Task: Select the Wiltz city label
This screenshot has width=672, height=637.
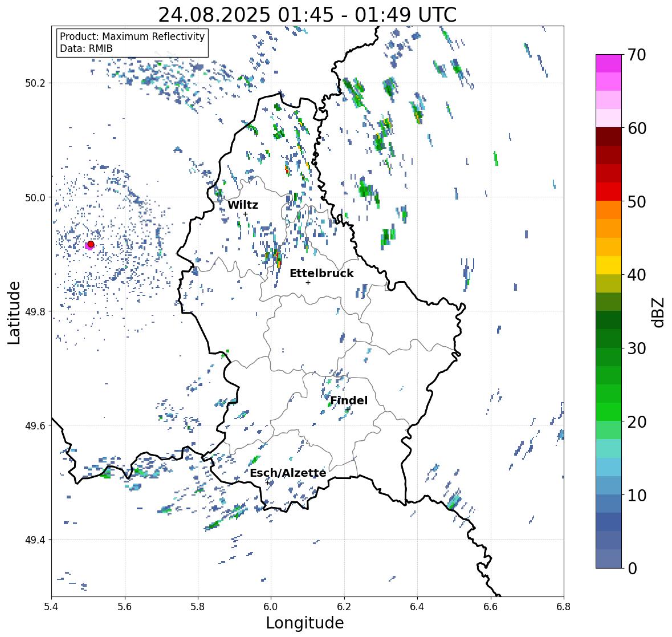Action: tap(243, 205)
